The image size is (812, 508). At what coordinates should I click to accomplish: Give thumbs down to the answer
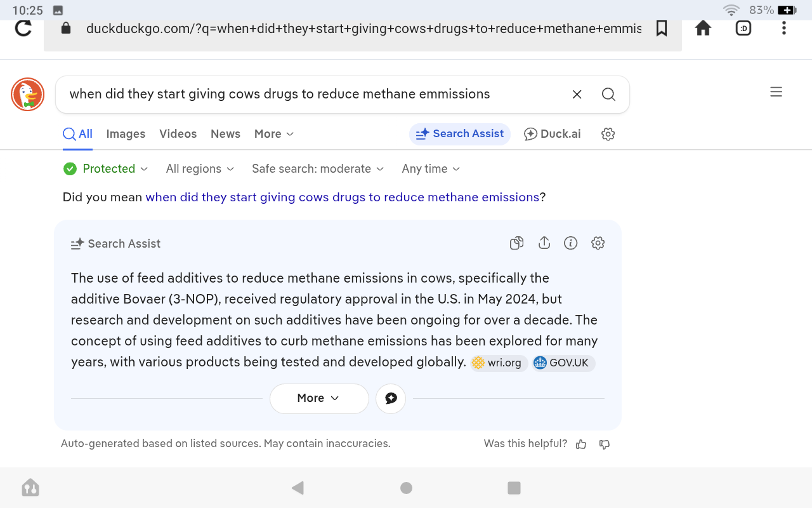point(605,444)
